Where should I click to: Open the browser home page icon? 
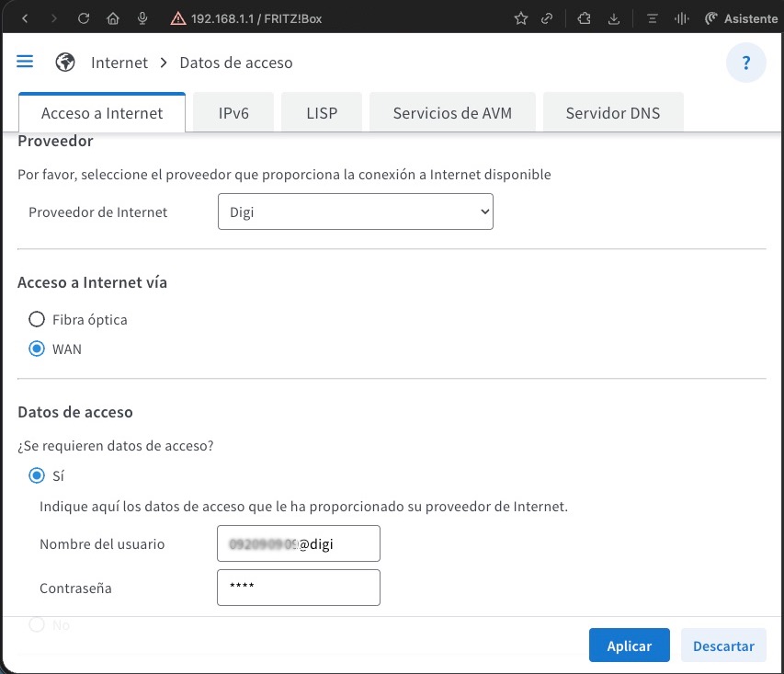point(113,19)
